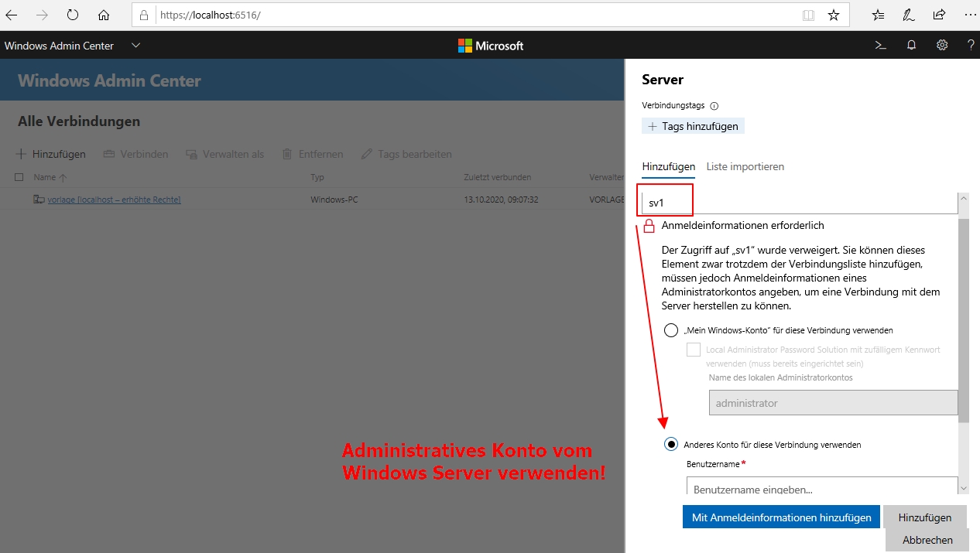Click the 13.10.2020, 09:07:32 cell

click(x=501, y=200)
